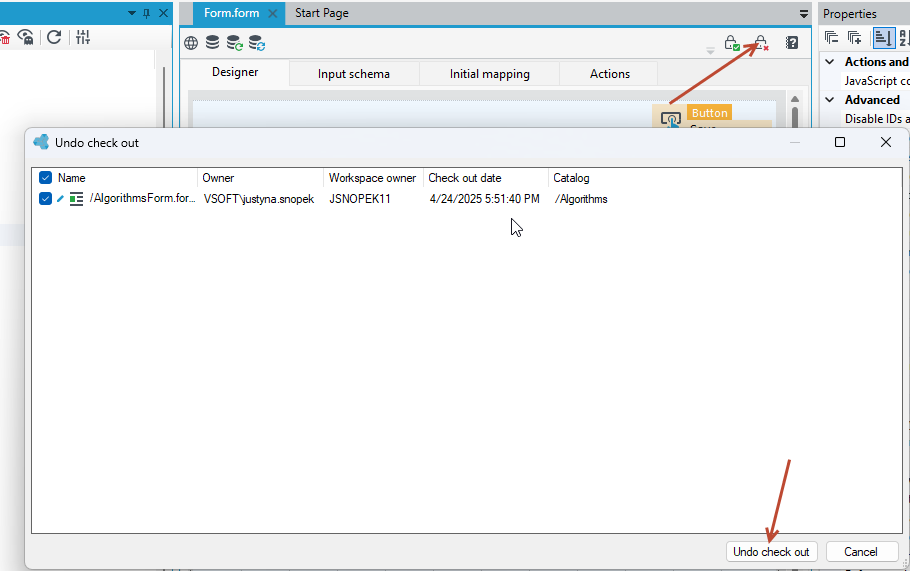Viewport: 910px width, 571px height.
Task: Click the plain database stack icon
Action: [x=212, y=42]
